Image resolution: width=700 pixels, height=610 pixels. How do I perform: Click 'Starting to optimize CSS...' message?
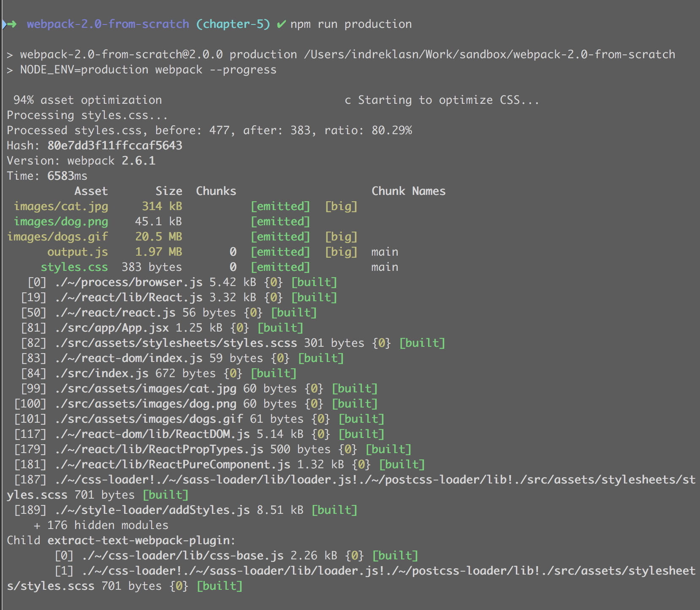pyautogui.click(x=449, y=100)
